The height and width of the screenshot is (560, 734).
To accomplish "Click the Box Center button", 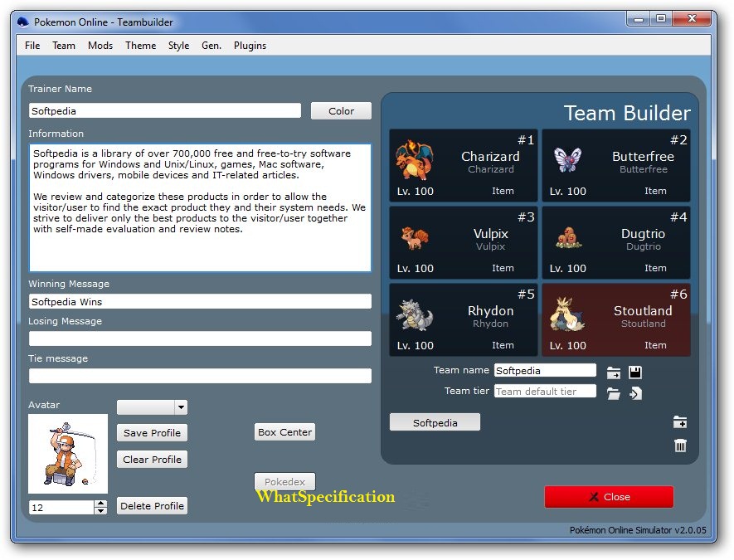I will pyautogui.click(x=284, y=431).
